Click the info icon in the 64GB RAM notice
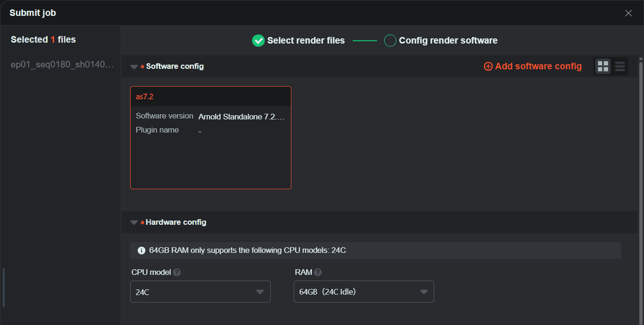The height and width of the screenshot is (325, 644). pos(141,251)
